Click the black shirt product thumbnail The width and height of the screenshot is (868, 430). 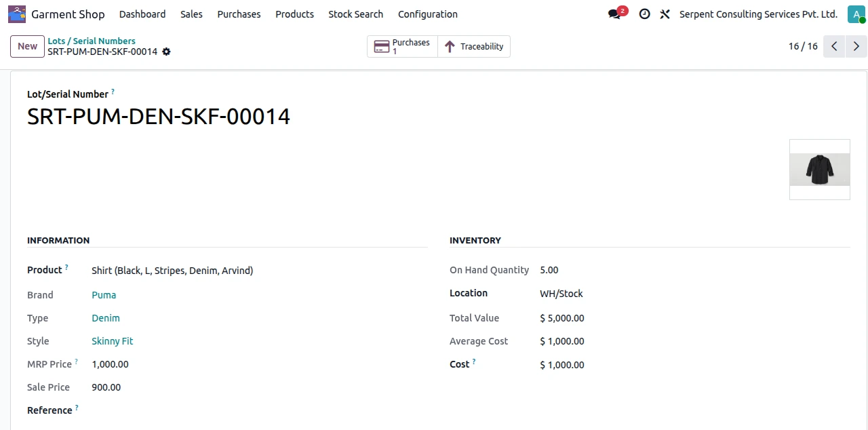819,170
